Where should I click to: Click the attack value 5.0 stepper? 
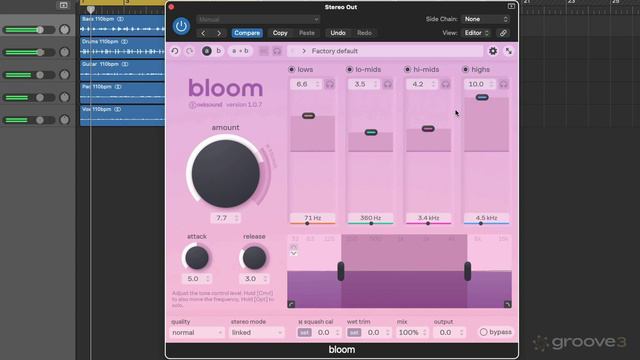click(197, 279)
